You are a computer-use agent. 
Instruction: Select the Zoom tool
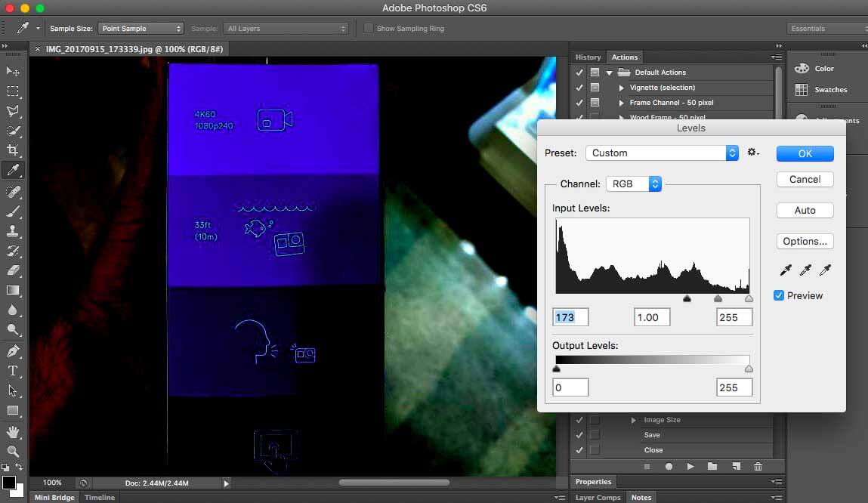pos(13,451)
